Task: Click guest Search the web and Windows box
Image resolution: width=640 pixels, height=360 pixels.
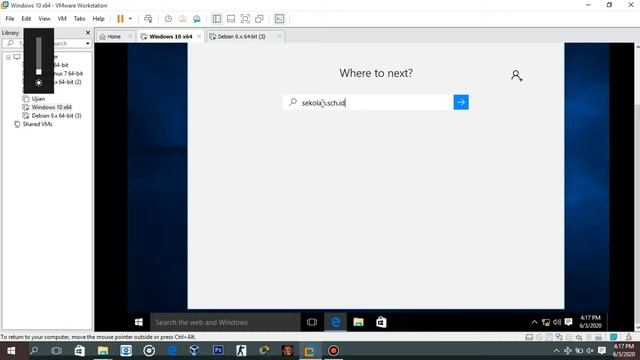Action: coord(225,322)
